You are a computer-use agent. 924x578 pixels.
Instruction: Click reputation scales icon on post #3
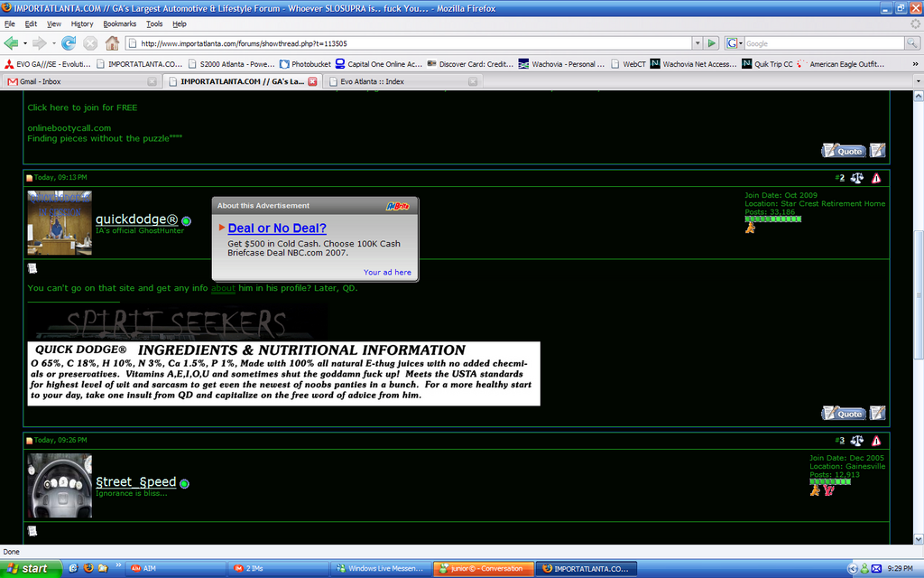856,441
